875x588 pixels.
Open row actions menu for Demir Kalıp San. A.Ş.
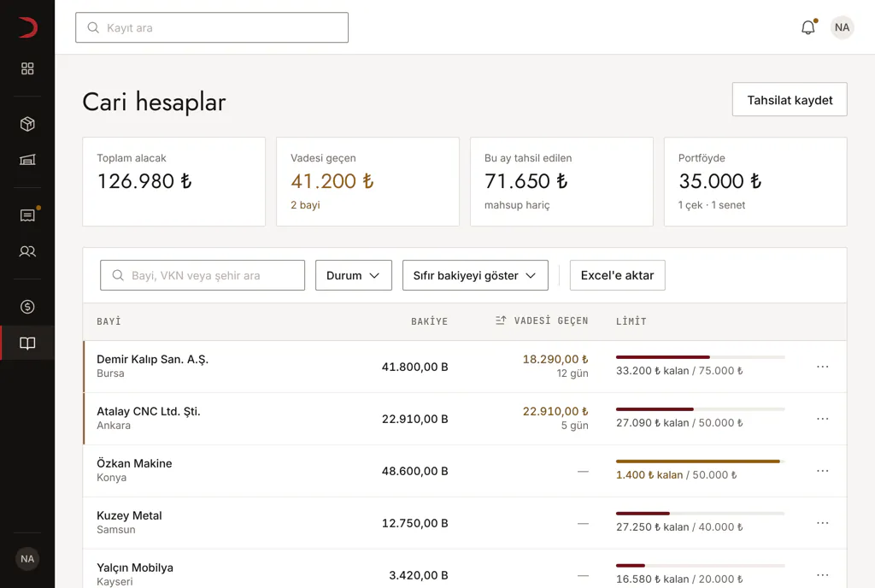[x=823, y=367]
